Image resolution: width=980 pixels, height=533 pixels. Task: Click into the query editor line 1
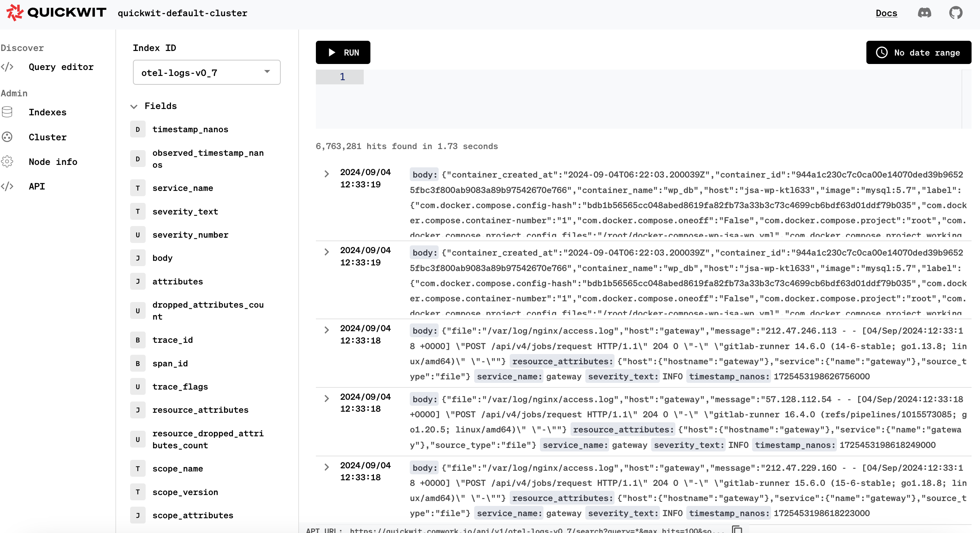click(662, 77)
